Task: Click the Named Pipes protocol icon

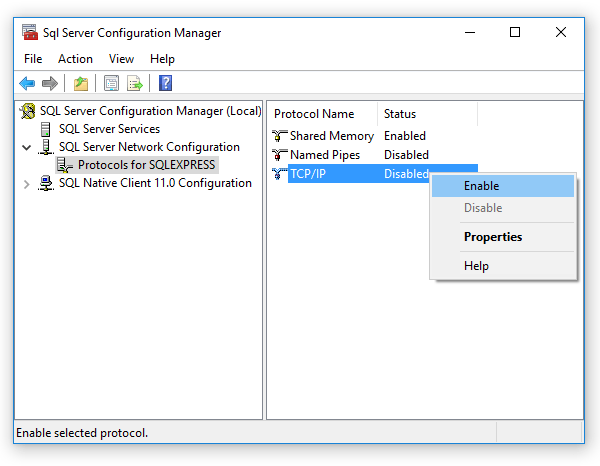Action: pyautogui.click(x=279, y=155)
